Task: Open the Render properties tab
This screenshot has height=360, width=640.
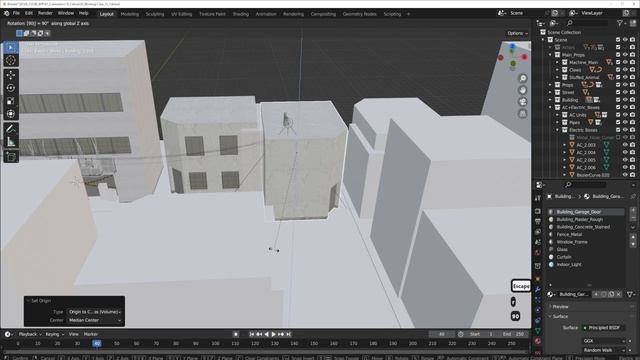Action: 538,211
